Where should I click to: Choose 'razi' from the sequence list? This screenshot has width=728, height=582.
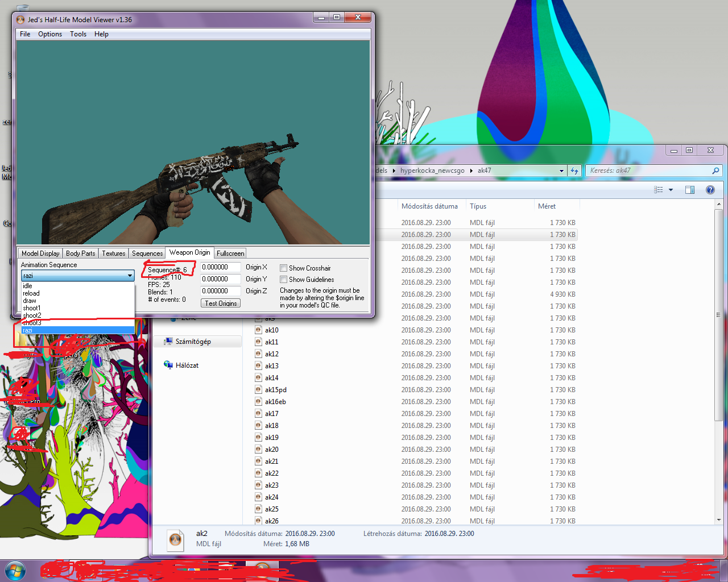[x=78, y=330]
